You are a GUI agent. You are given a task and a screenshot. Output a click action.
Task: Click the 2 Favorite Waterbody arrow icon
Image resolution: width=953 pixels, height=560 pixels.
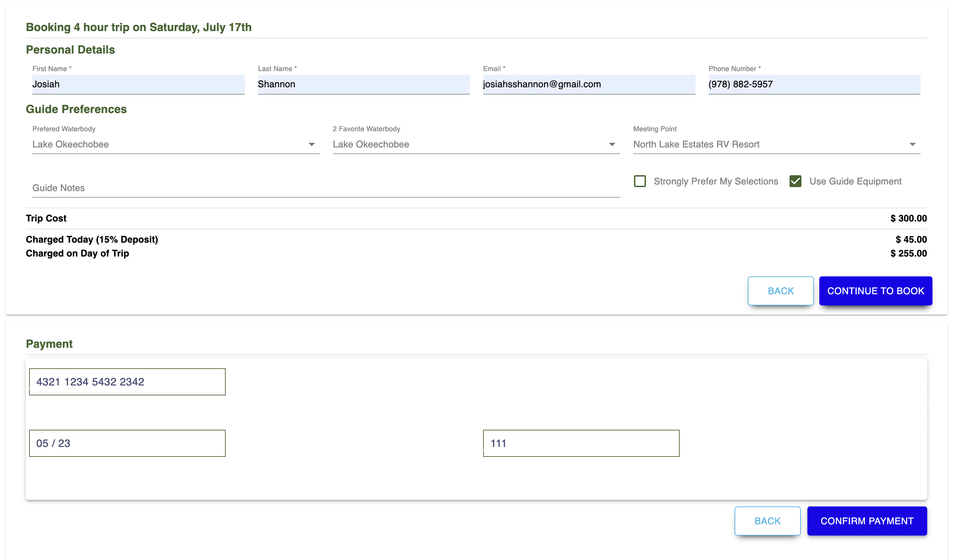pos(612,144)
